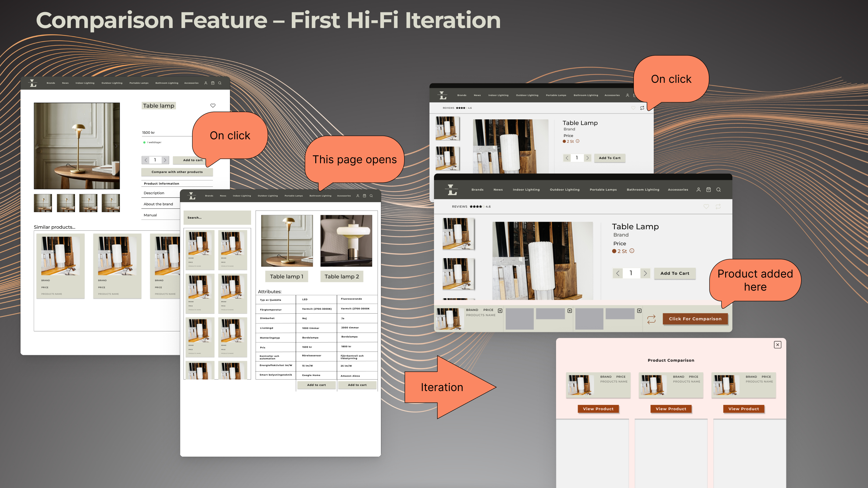
Task: Click the Search field in comparison page
Action: pyautogui.click(x=217, y=217)
